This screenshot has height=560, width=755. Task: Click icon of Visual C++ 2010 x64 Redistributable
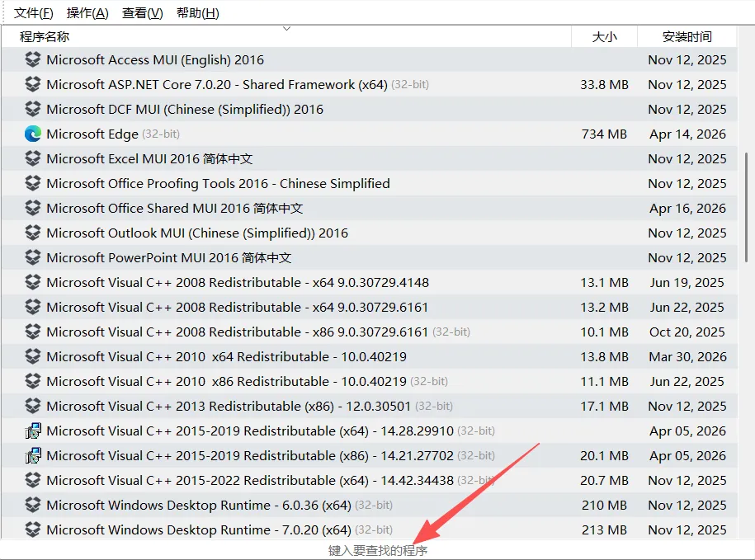pyautogui.click(x=33, y=356)
